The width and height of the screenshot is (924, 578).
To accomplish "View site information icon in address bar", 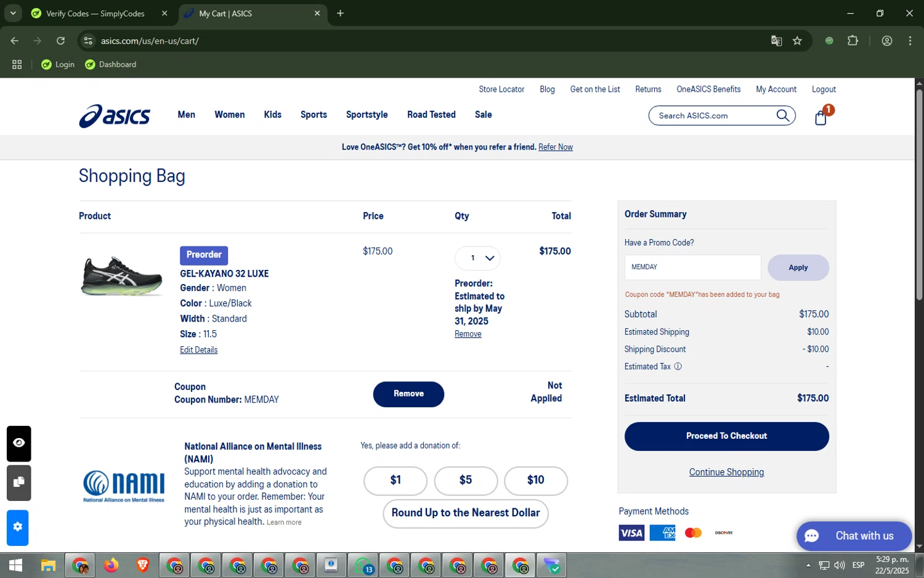I will coord(88,41).
